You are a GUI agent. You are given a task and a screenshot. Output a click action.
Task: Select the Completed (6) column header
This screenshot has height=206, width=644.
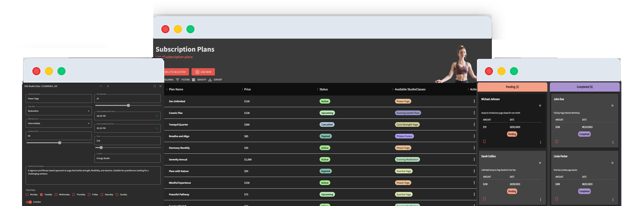tap(584, 87)
